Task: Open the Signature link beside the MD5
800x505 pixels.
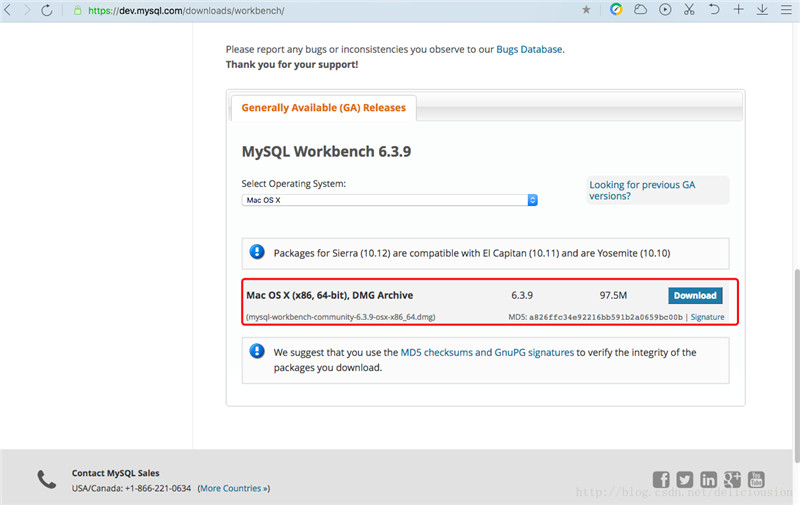Action: [707, 317]
